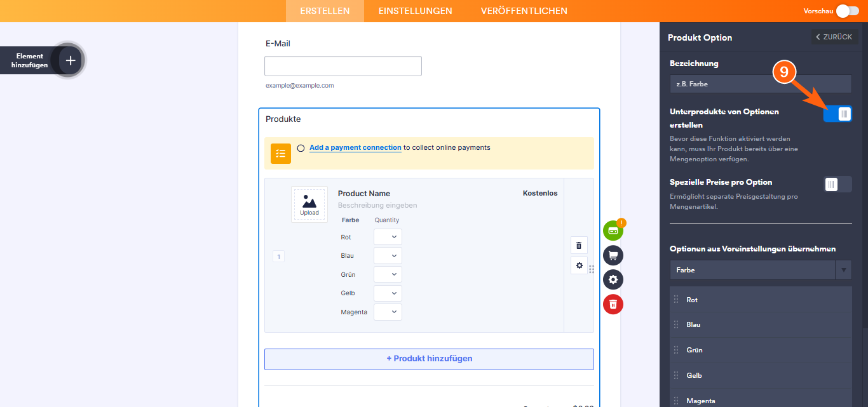Image resolution: width=868 pixels, height=407 pixels.
Task: Click the red trash icon to delete Produkte element
Action: click(x=613, y=304)
